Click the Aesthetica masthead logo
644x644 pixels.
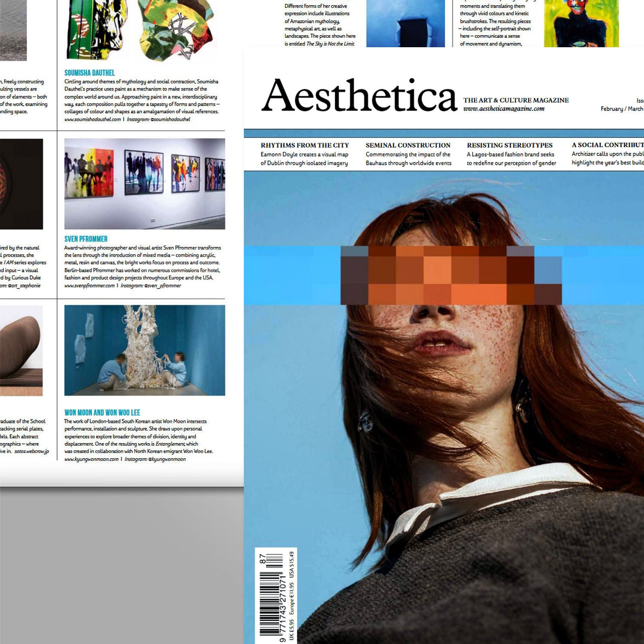point(360,95)
